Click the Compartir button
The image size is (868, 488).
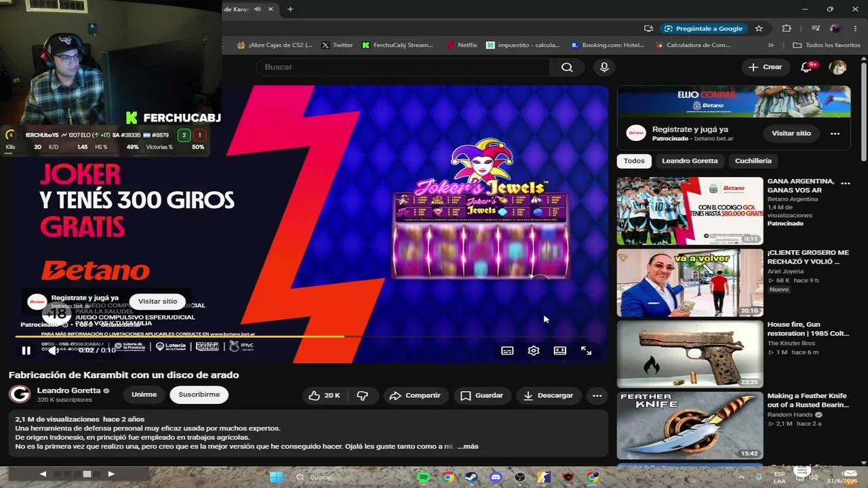416,395
